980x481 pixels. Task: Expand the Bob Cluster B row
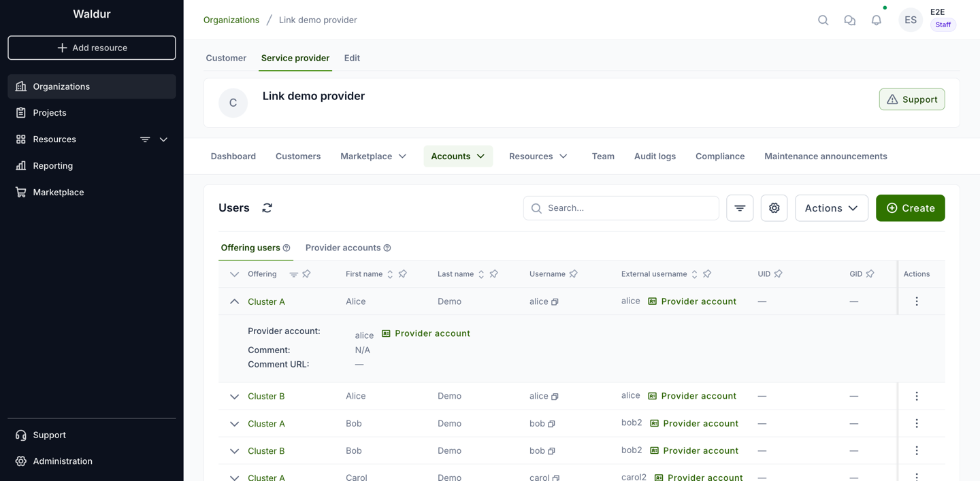[234, 450]
